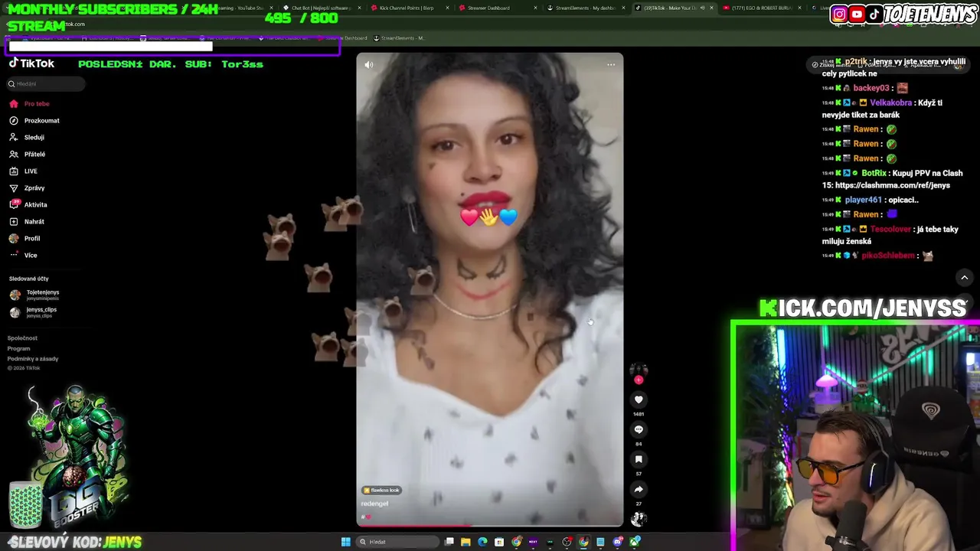Open Task View on the taskbar
The width and height of the screenshot is (980, 551).
pos(449,542)
